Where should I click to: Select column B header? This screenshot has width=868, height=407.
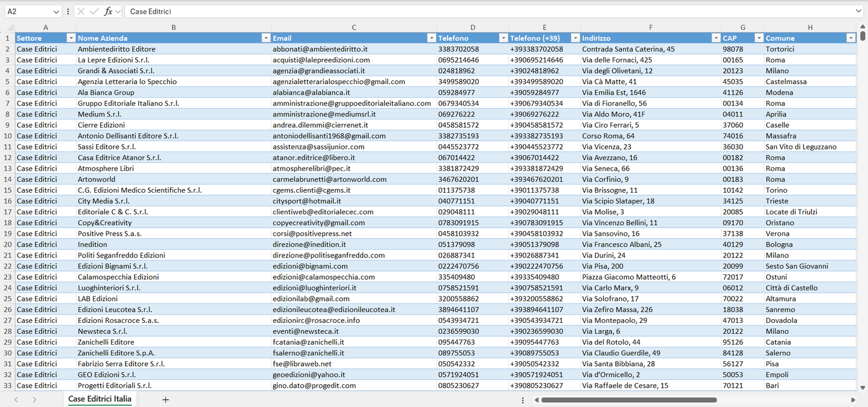[174, 28]
